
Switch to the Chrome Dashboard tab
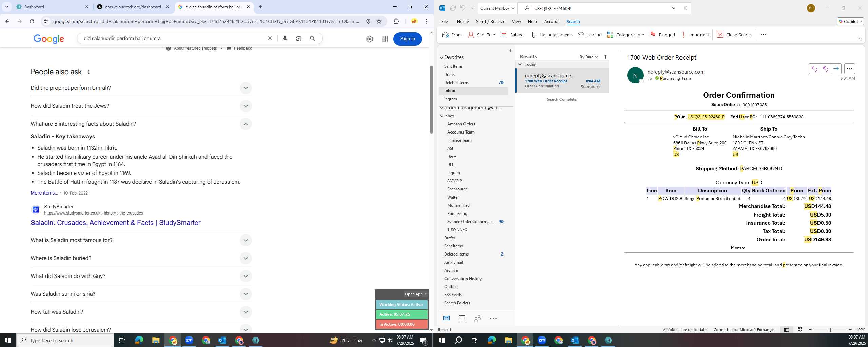(x=53, y=7)
